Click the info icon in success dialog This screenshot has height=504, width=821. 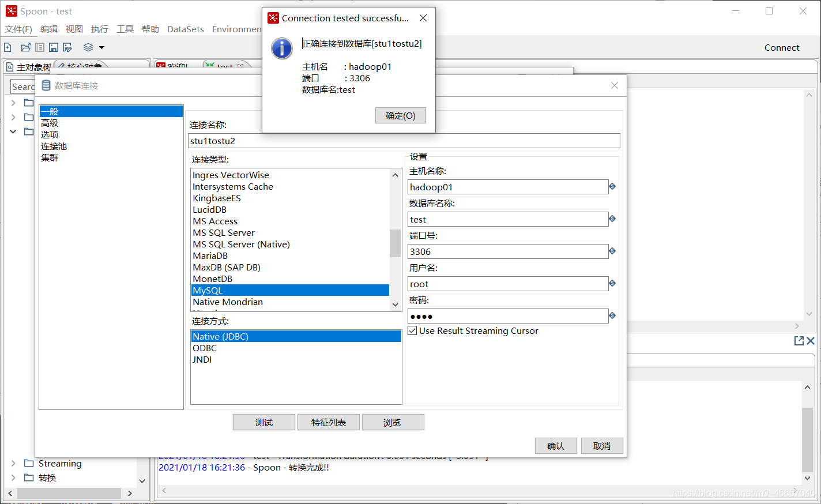pos(282,48)
